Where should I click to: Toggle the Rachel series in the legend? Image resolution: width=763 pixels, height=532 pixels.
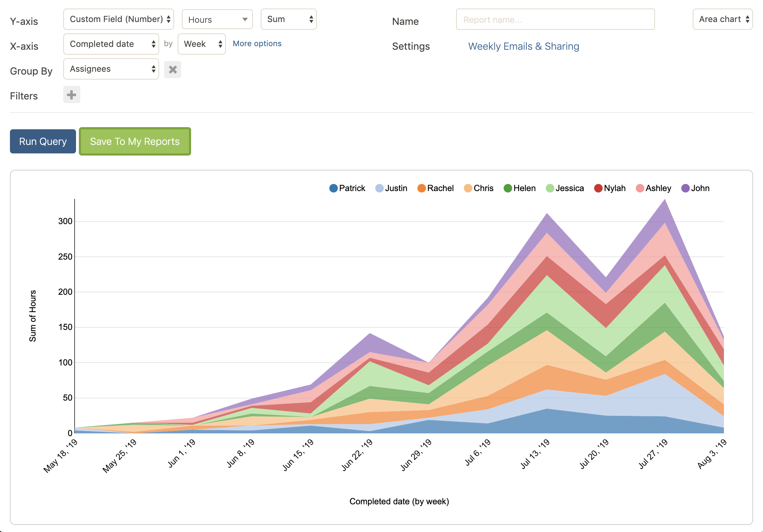[435, 188]
